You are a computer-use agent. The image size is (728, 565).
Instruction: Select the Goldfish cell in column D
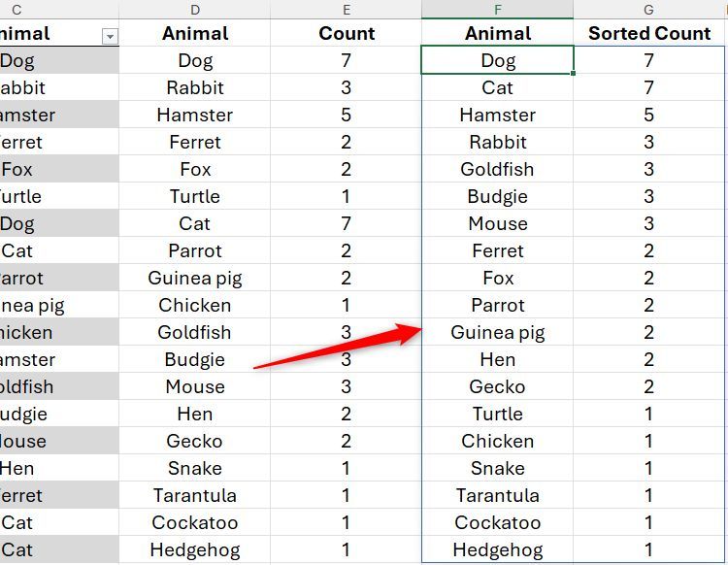tap(195, 332)
